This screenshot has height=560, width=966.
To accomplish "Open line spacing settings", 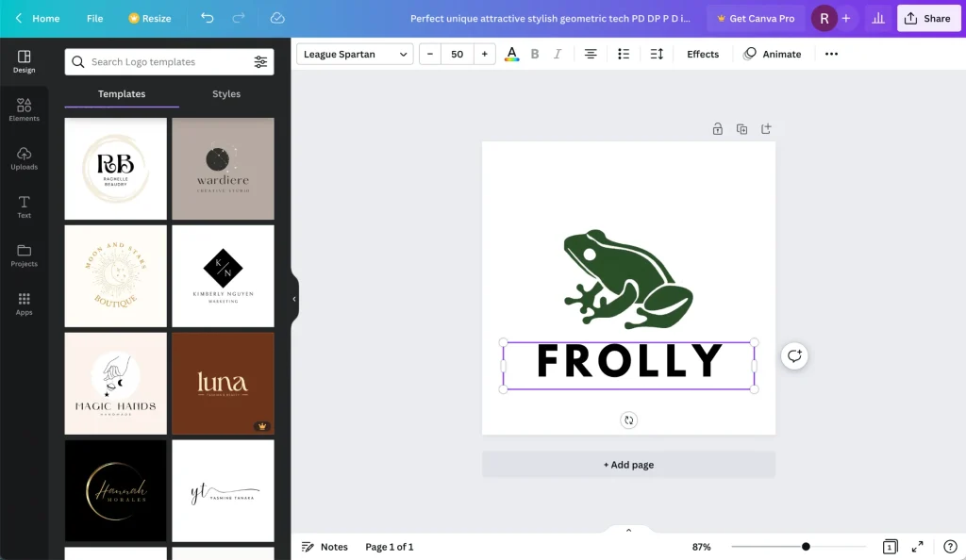I will coord(657,54).
